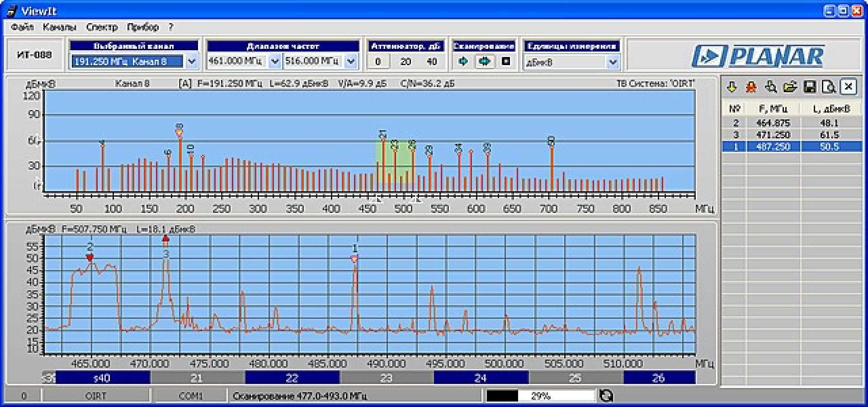868x407 pixels.
Task: Set attenuator to 20 dB
Action: click(x=406, y=62)
